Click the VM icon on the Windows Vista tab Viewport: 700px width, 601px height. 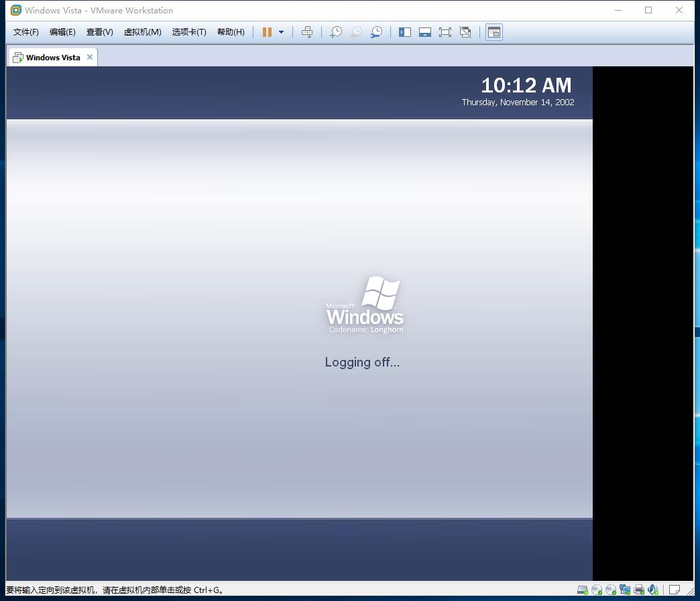coord(18,58)
